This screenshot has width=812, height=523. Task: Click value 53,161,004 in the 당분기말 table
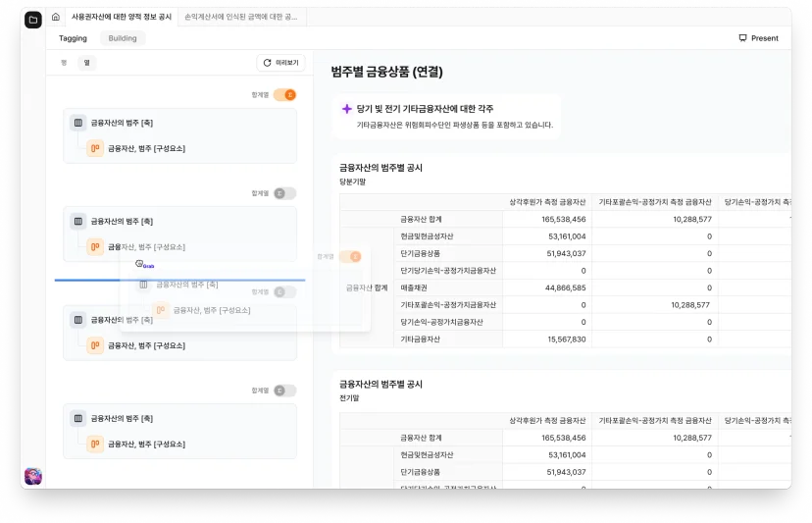(x=567, y=236)
